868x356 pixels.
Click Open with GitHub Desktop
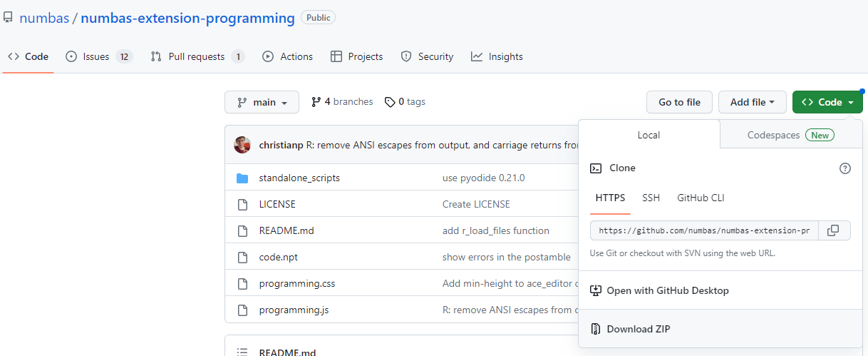click(659, 290)
